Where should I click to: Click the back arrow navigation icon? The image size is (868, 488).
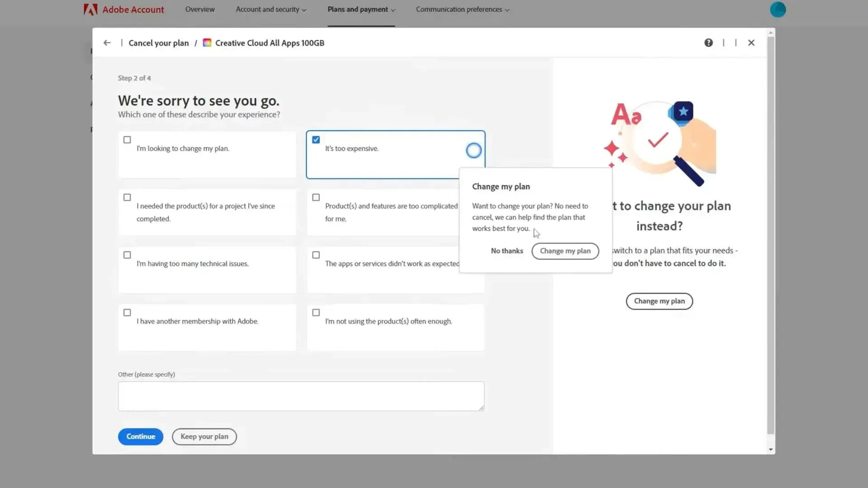point(107,42)
